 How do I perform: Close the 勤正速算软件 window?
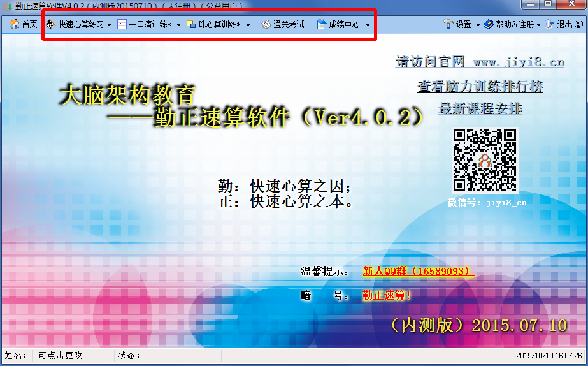click(571, 4)
